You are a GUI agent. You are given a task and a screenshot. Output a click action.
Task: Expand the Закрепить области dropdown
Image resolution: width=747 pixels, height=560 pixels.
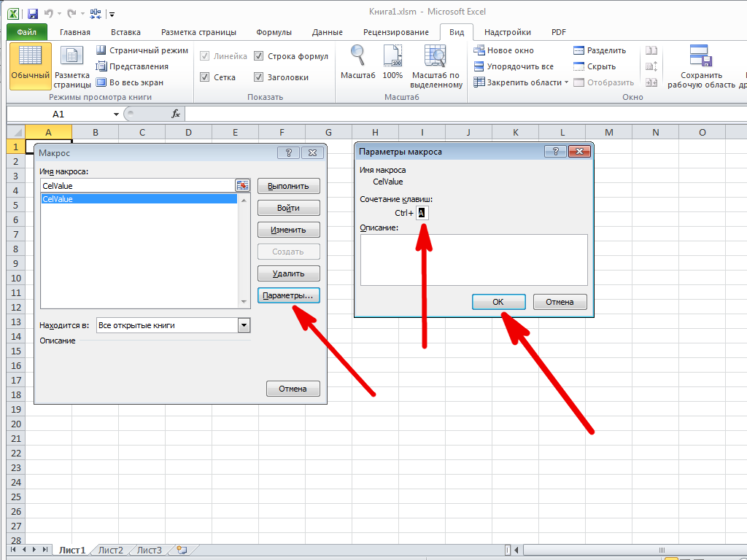pyautogui.click(x=566, y=82)
